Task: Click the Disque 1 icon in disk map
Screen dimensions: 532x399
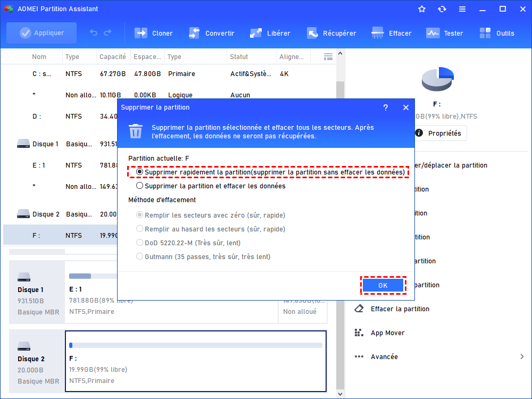Action: 24,277
